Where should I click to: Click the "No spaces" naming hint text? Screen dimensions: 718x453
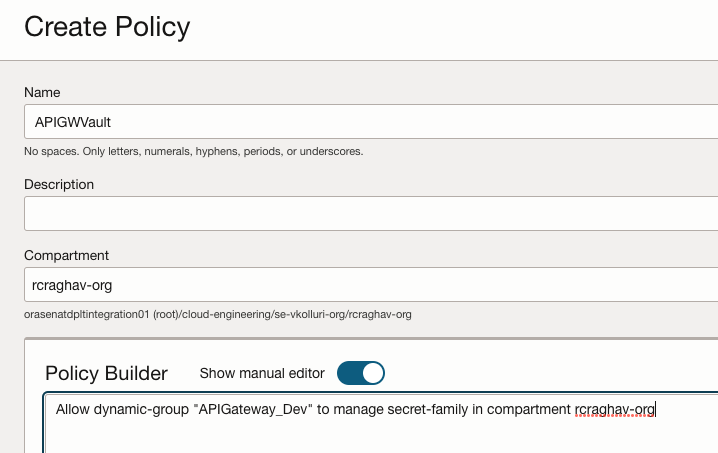193,152
